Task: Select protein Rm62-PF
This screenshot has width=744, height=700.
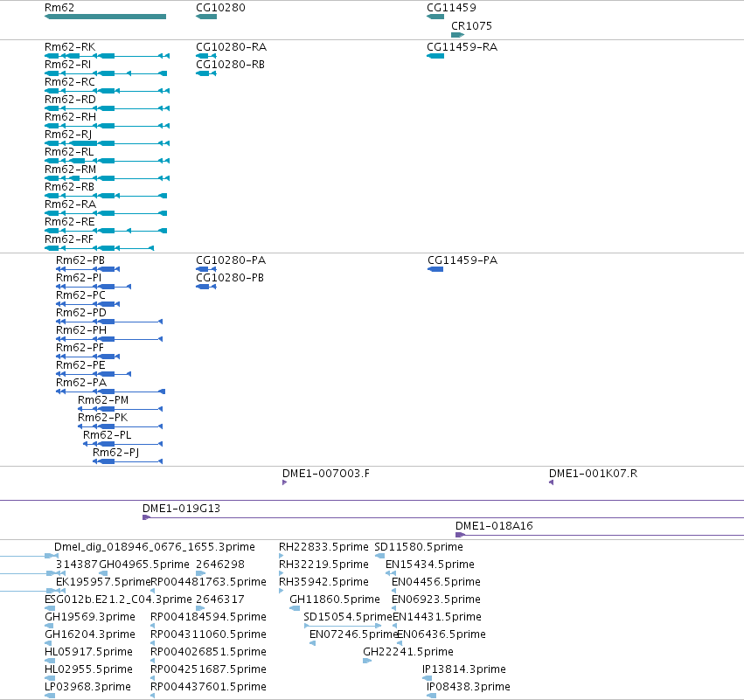Action: click(x=80, y=348)
